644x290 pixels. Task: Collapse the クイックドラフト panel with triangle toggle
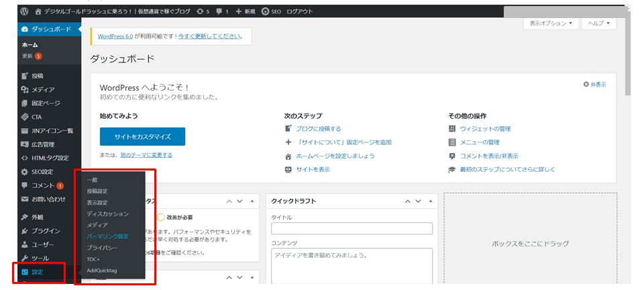click(431, 201)
